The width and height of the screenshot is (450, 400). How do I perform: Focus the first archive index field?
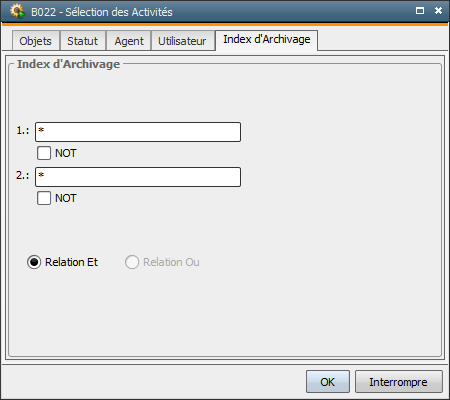[x=138, y=132]
